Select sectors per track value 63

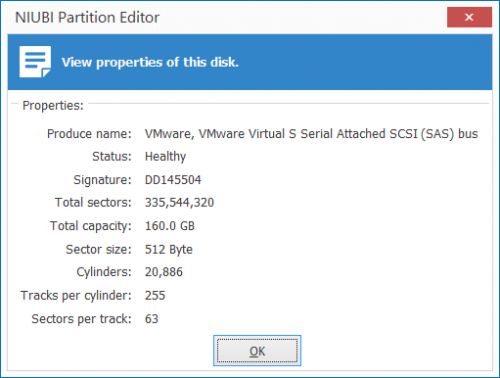pos(151,319)
